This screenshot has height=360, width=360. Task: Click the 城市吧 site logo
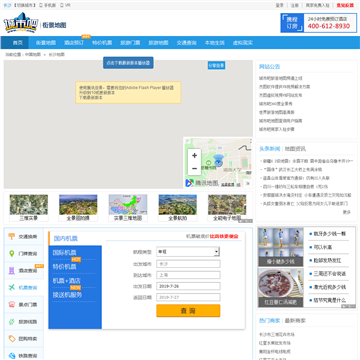pos(21,23)
